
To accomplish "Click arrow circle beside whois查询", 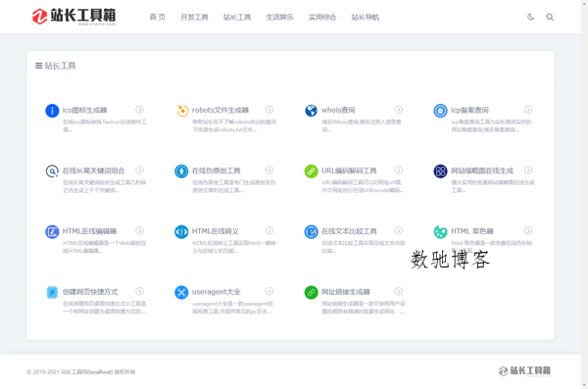I will 399,110.
